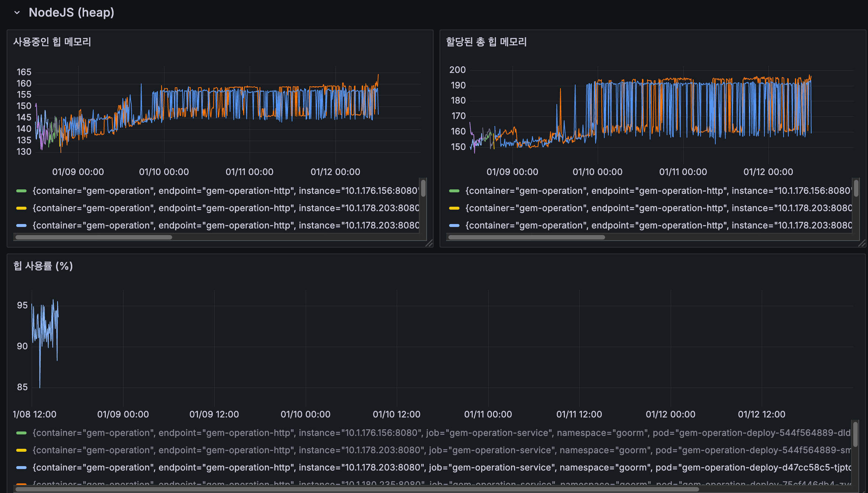Click the NodeJS (heap) row title
Viewport: 868px width, 493px height.
[x=71, y=13]
